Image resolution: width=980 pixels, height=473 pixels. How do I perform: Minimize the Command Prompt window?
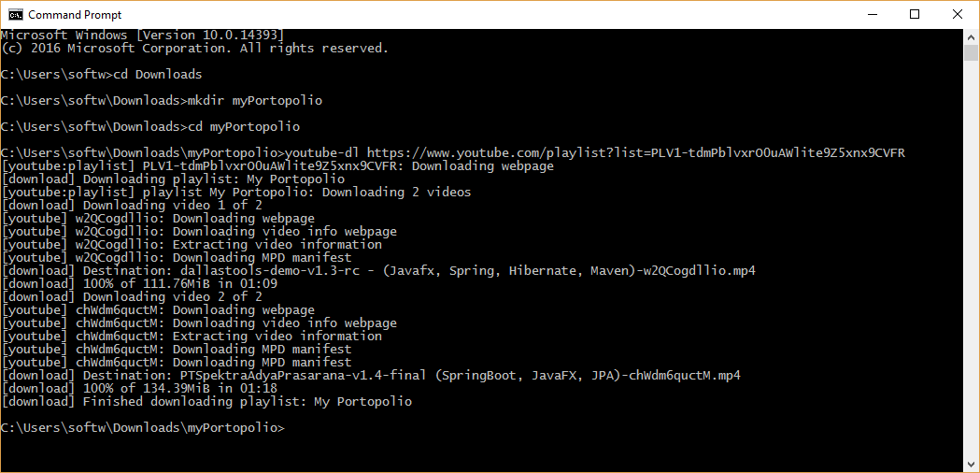coord(872,14)
